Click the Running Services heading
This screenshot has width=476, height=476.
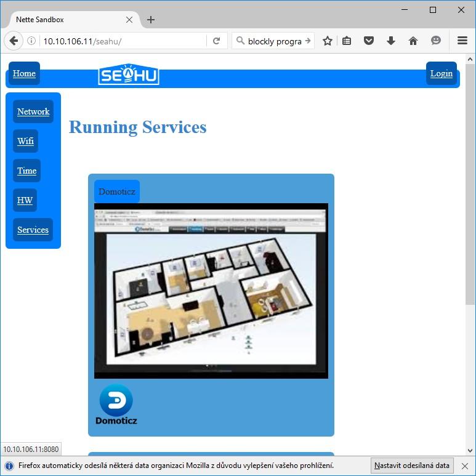click(137, 127)
